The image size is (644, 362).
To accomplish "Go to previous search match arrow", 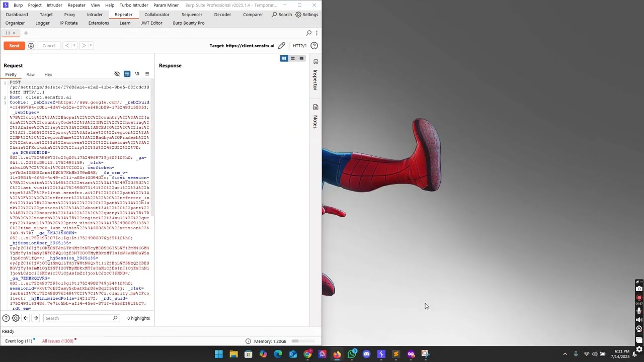I will (26, 318).
